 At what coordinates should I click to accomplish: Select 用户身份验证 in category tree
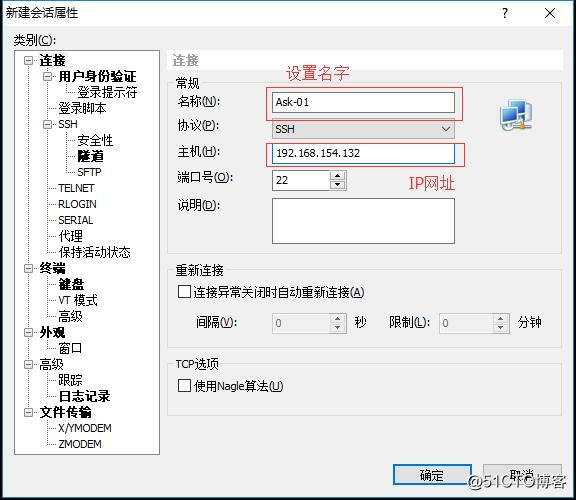tap(97, 76)
